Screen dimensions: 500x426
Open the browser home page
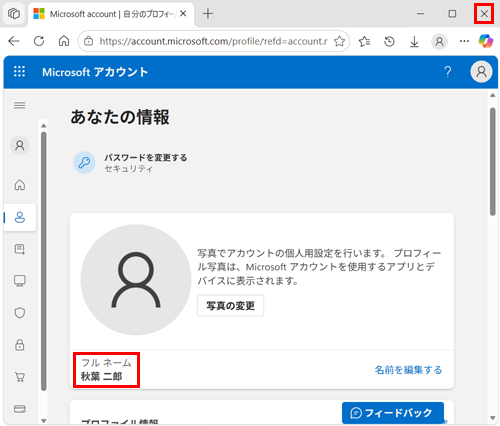point(64,41)
